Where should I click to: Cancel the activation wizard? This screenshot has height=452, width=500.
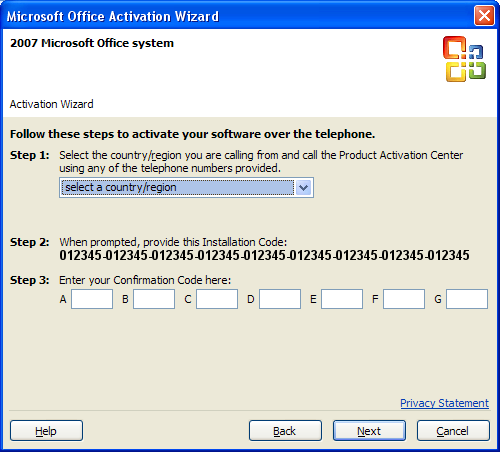coord(453,431)
